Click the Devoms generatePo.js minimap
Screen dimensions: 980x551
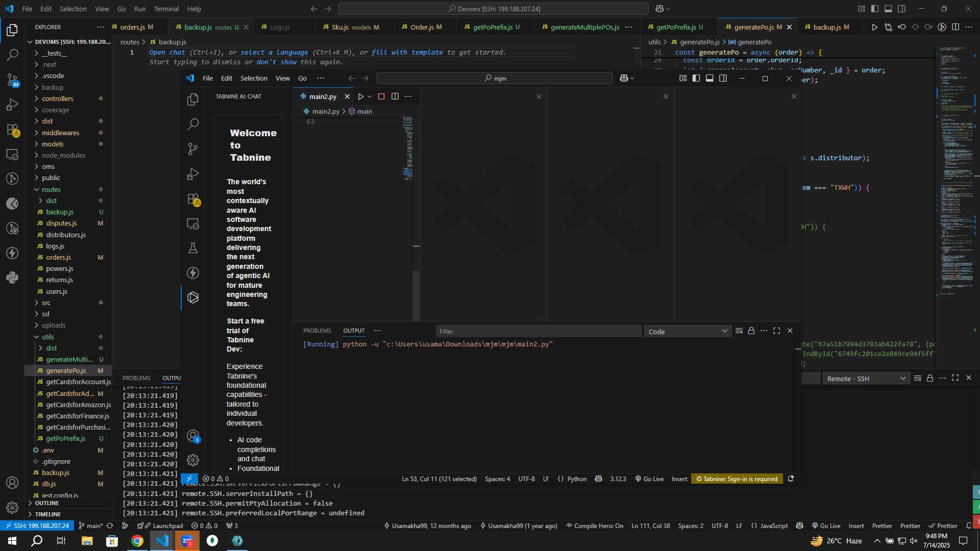pyautogui.click(x=956, y=171)
